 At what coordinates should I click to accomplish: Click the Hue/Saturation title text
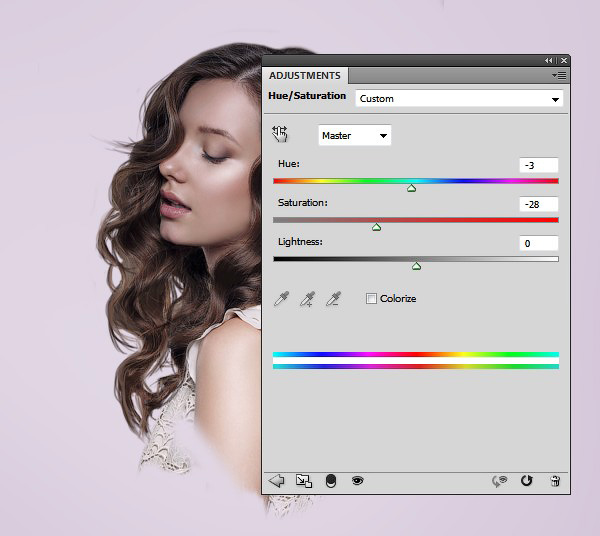pyautogui.click(x=307, y=96)
